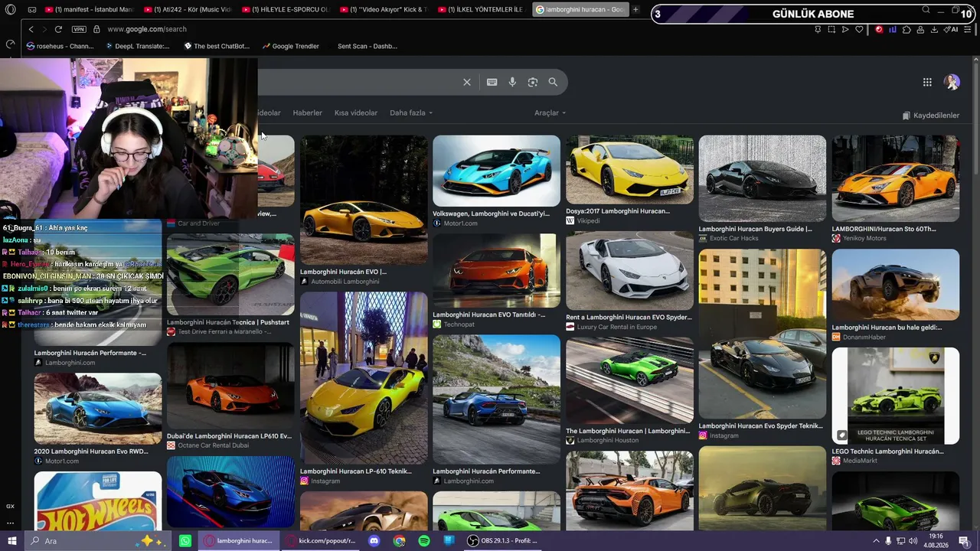This screenshot has width=980, height=551.
Task: Submit the search with the magnifier icon
Action: coord(553,82)
